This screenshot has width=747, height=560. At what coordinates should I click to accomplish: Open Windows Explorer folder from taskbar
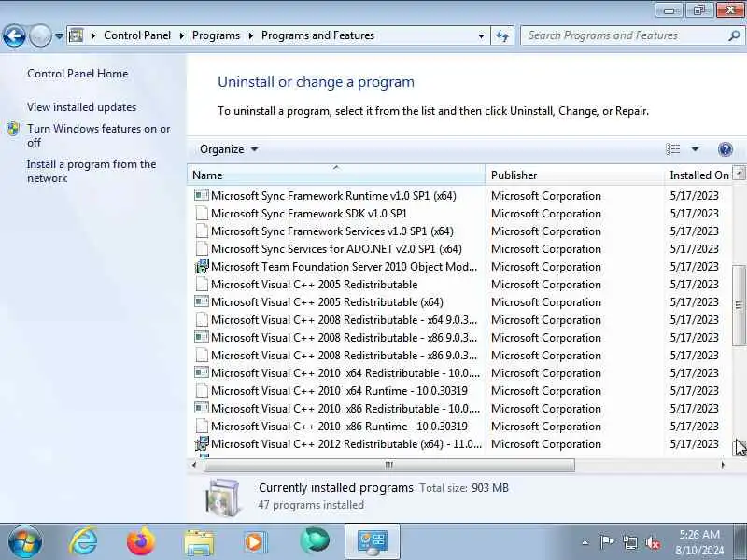tap(199, 542)
